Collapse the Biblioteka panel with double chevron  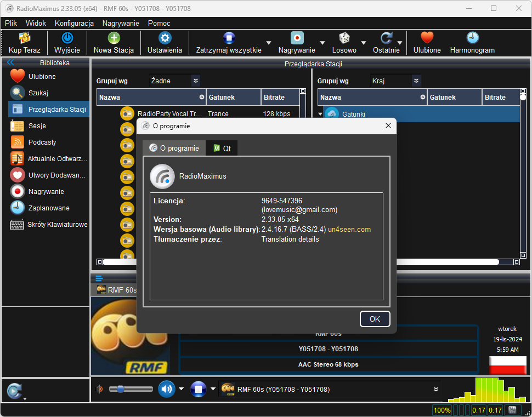[10, 62]
